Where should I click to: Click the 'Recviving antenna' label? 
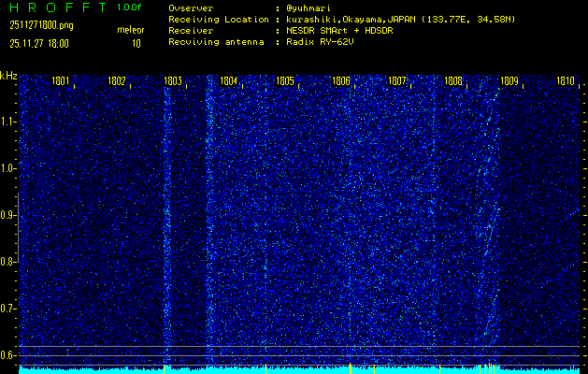click(x=216, y=42)
